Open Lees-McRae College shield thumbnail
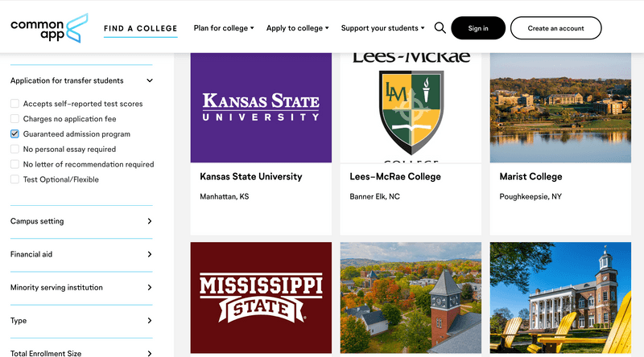Screen dimensions: 644x357 (411, 108)
